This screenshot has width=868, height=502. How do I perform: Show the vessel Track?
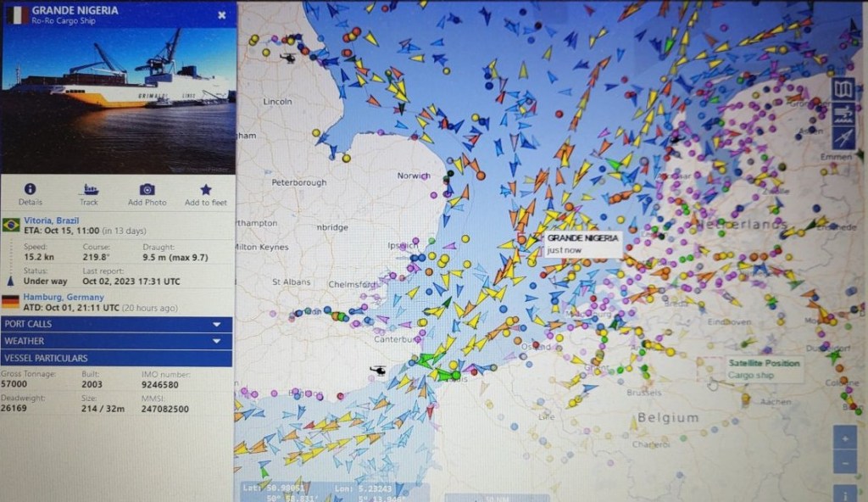point(89,190)
